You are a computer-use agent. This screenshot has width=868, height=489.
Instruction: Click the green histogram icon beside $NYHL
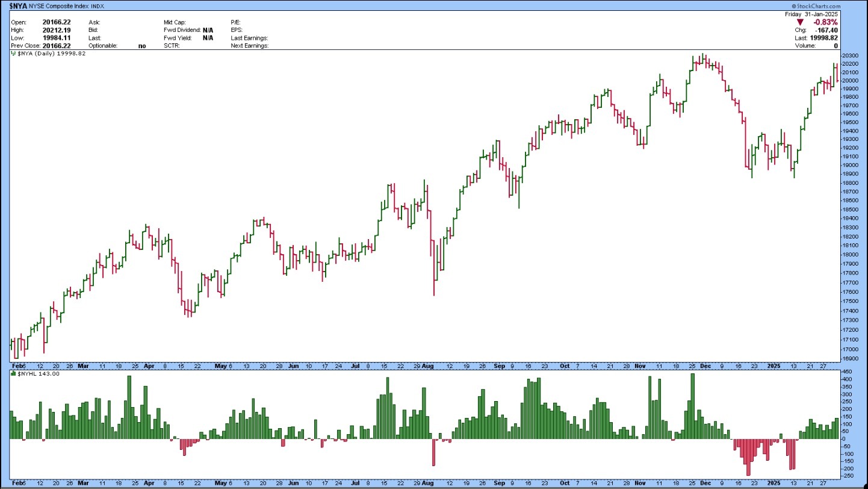(14, 374)
